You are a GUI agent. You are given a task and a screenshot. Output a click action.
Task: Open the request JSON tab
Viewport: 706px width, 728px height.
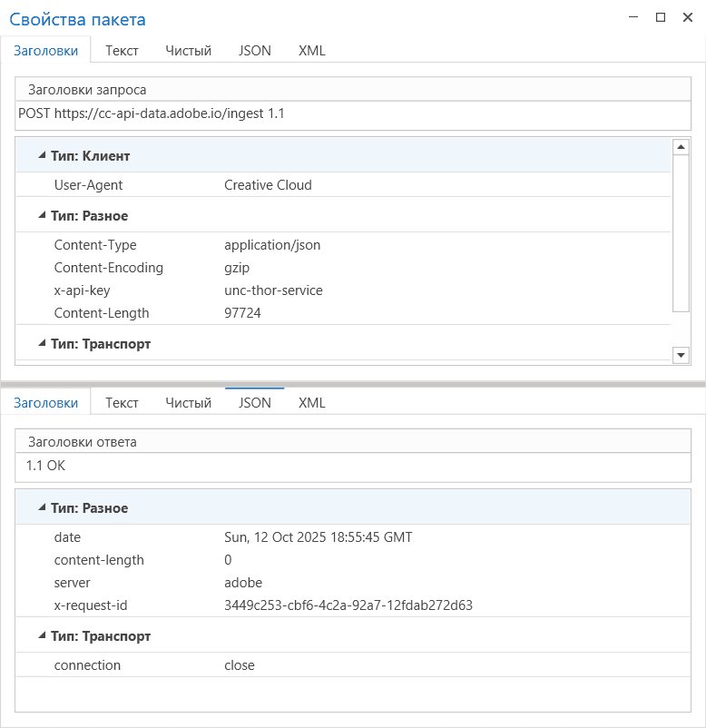tap(254, 51)
